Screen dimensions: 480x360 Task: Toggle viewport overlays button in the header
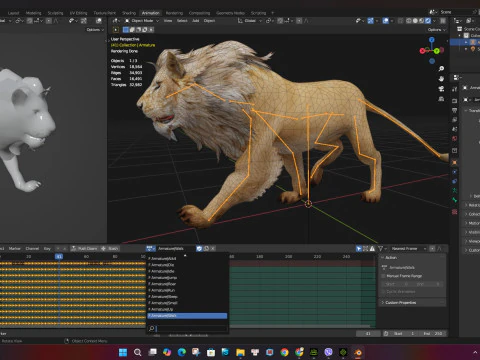(x=386, y=21)
